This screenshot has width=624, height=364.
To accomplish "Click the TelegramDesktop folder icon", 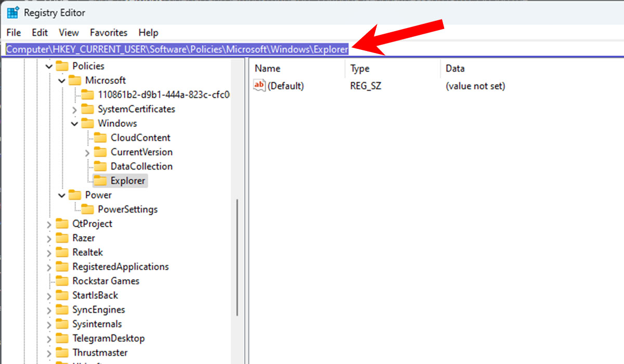I will [61, 338].
